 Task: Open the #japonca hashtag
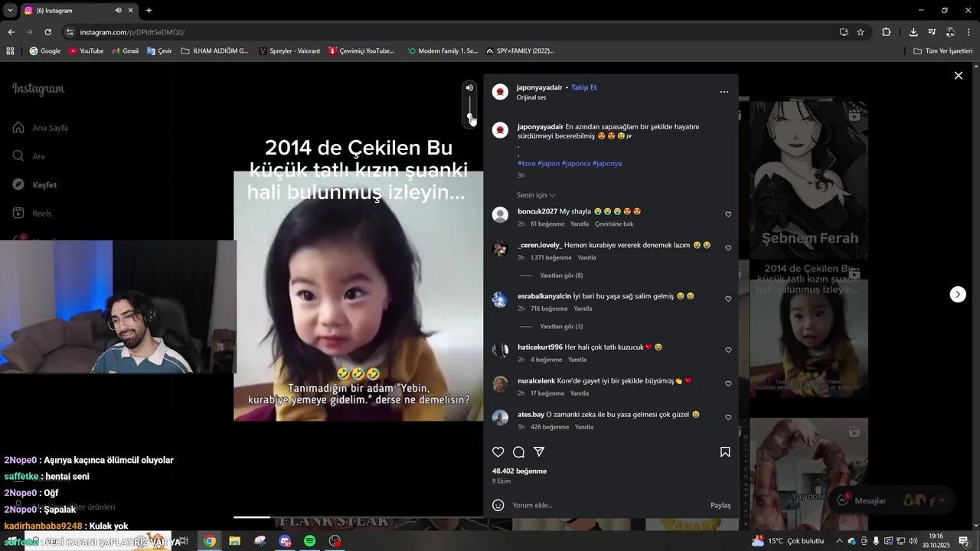pyautogui.click(x=576, y=164)
